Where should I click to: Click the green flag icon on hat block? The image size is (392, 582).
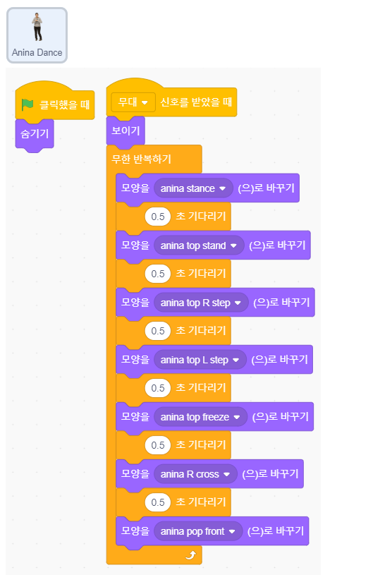[27, 104]
